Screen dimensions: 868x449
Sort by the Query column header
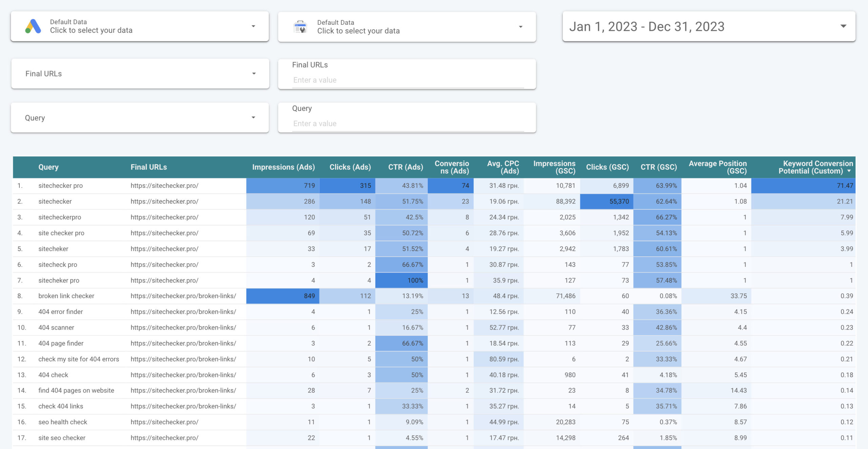point(48,167)
